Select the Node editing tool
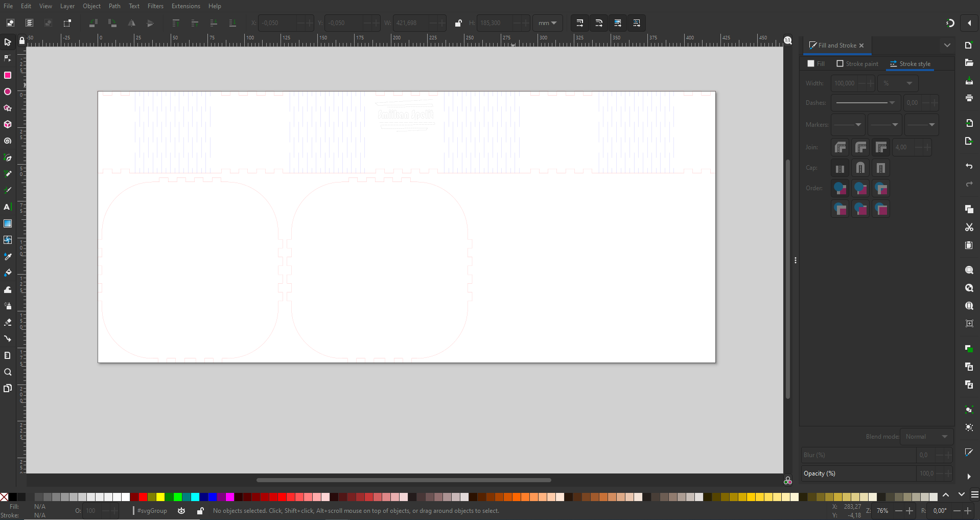 [8, 58]
